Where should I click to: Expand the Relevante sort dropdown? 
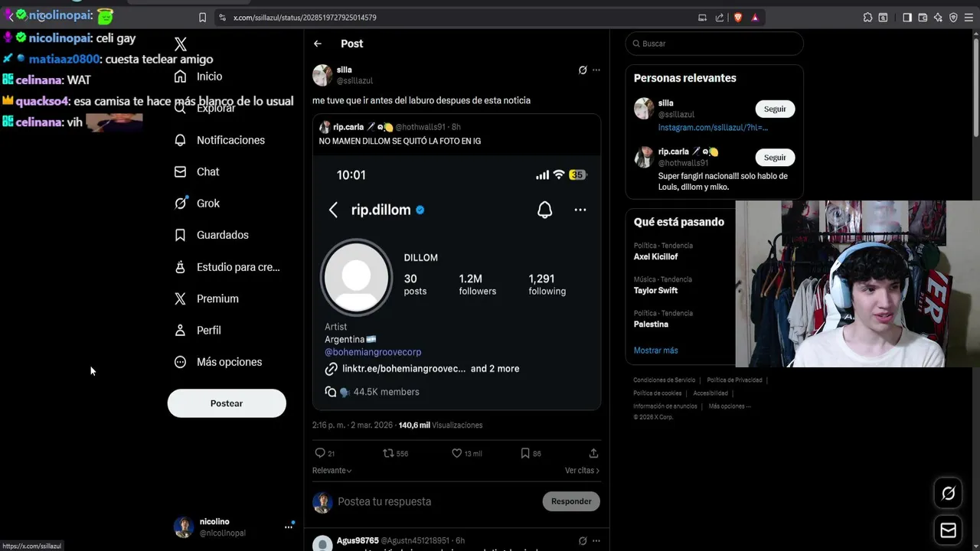point(332,471)
